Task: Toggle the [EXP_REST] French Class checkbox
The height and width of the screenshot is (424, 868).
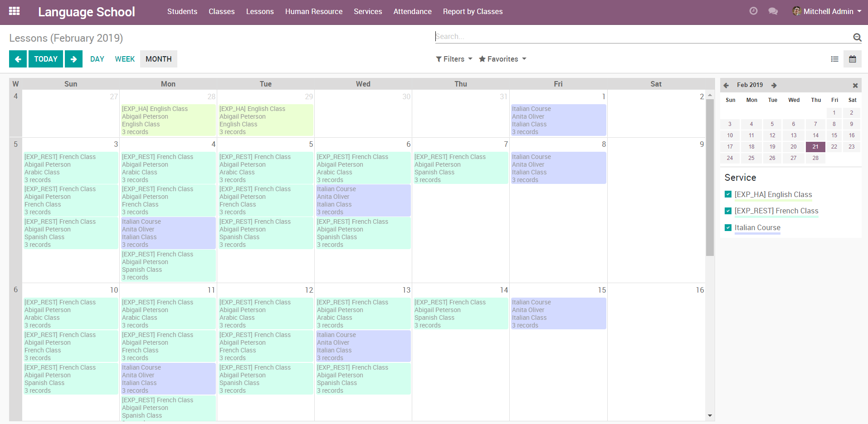Action: tap(728, 211)
